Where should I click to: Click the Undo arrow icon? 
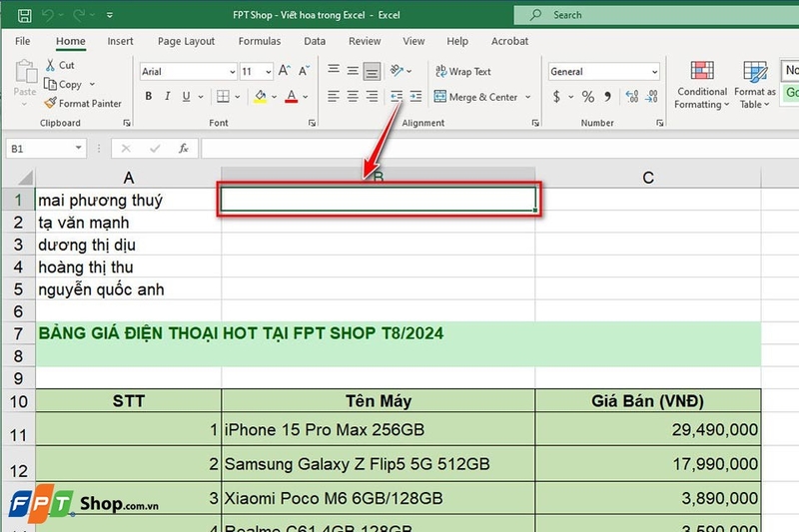[48, 15]
